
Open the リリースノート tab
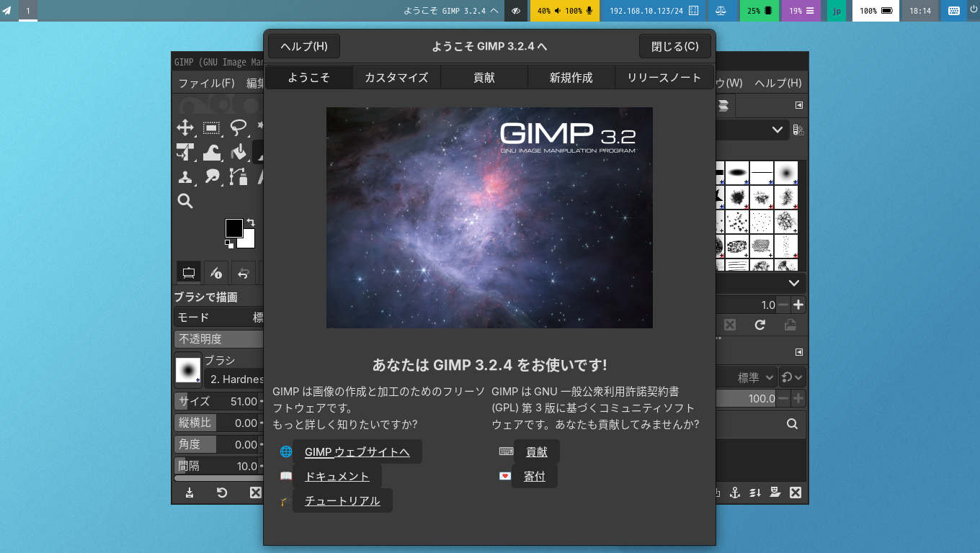coord(664,78)
